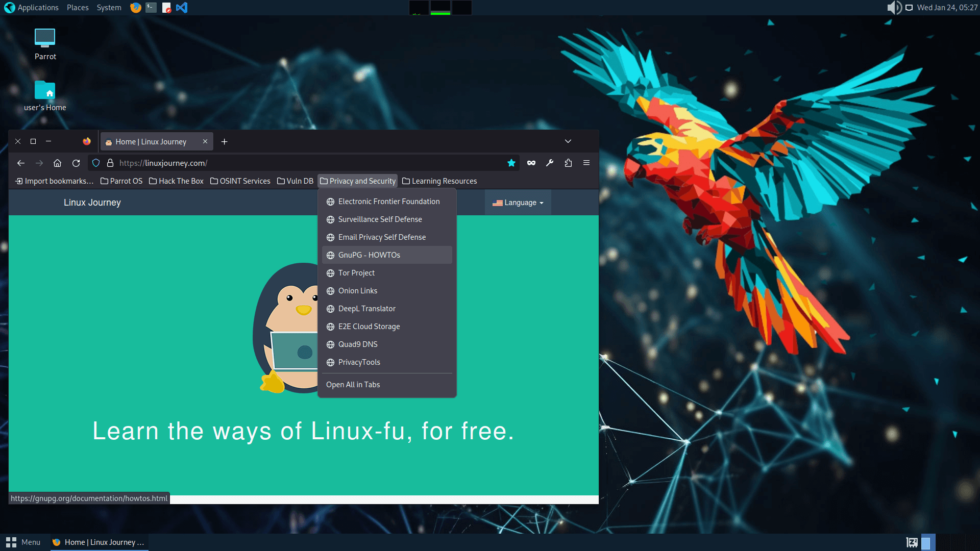Open the Applications menu
Viewport: 980px width, 551px height.
pyautogui.click(x=32, y=8)
